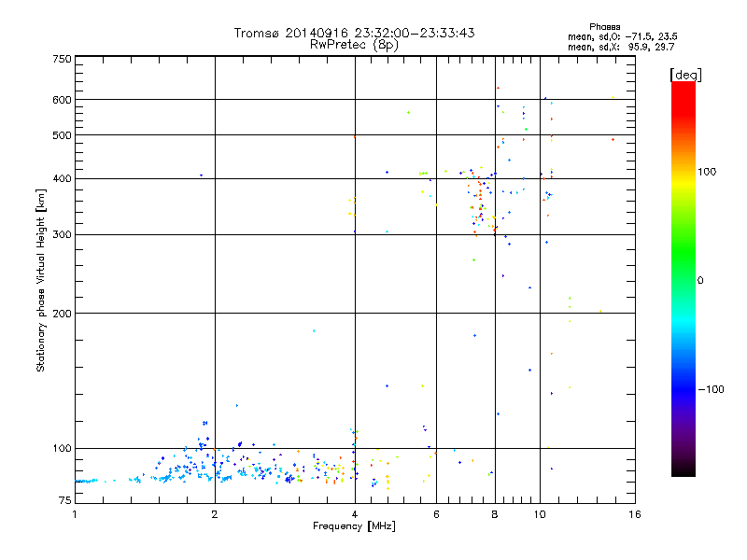
Task: Click the Stationary phase Virtual Height axis label
Action: pos(41,280)
